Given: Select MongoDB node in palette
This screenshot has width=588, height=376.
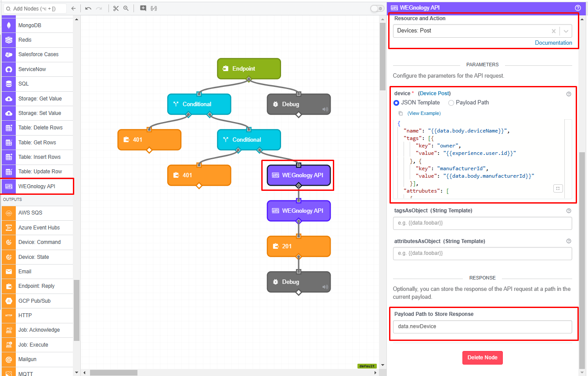Looking at the screenshot, I should [37, 25].
